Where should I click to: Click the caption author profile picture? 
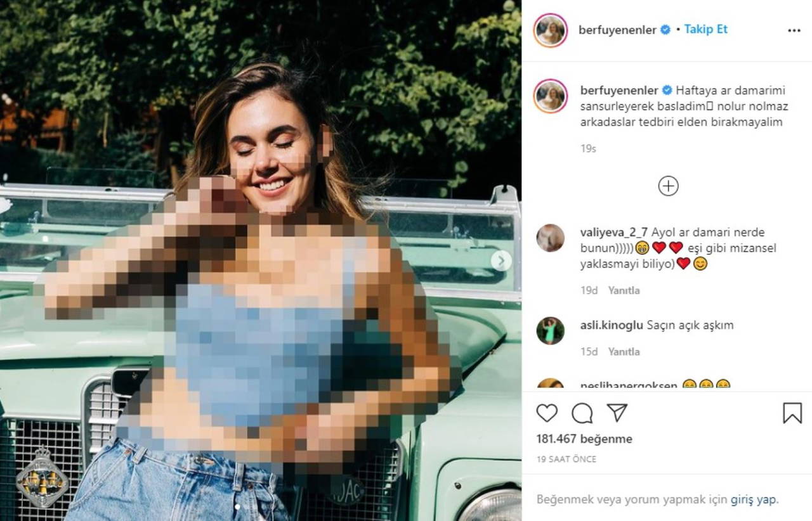[x=550, y=96]
